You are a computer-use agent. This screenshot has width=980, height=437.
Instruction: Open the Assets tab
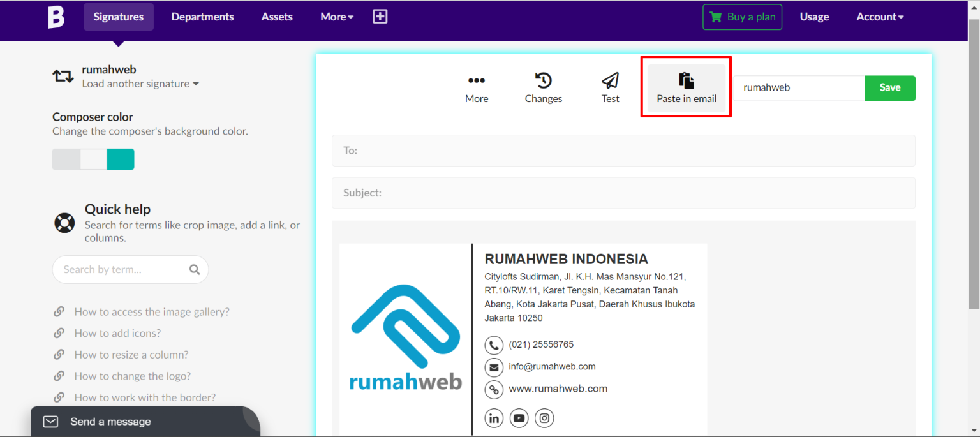click(277, 17)
